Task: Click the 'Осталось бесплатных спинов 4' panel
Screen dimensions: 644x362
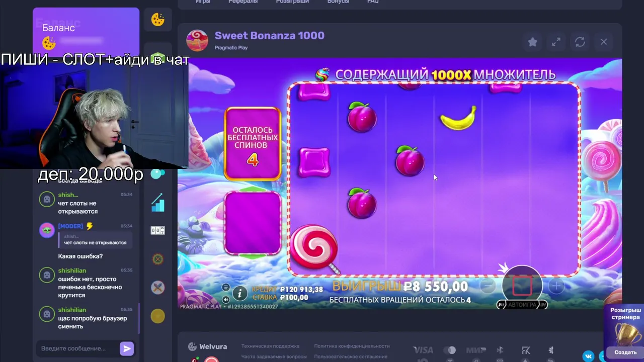Action: tap(253, 144)
